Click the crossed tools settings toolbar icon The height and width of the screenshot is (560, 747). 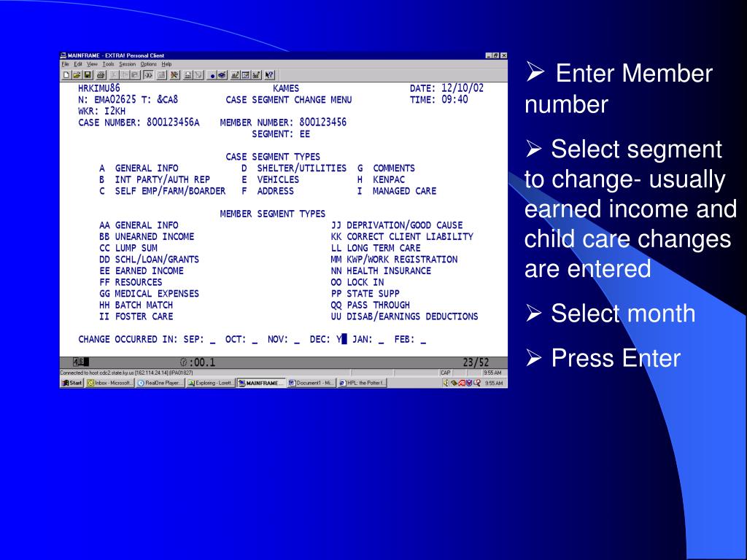(175, 75)
